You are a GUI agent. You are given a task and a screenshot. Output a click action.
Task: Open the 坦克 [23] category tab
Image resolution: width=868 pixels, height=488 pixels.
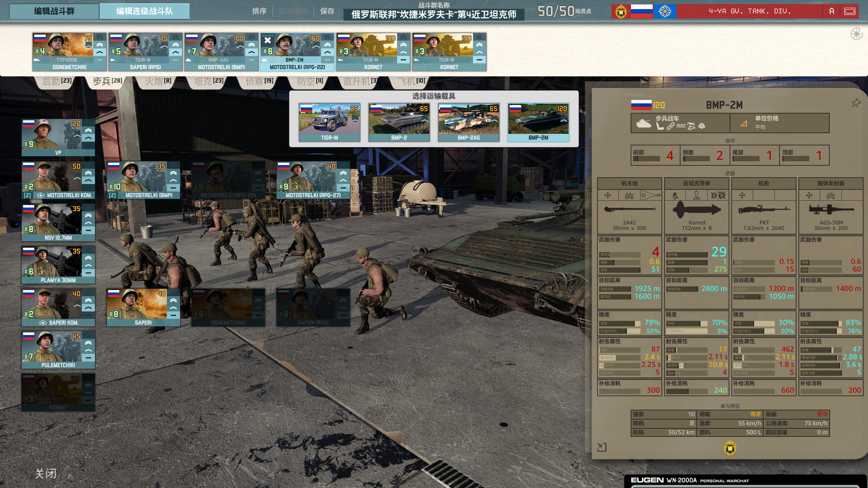coord(209,81)
